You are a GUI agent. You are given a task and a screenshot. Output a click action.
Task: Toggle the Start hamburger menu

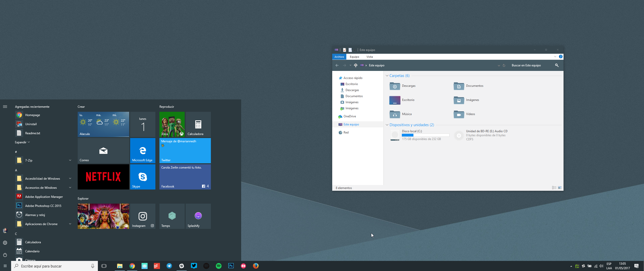[5, 107]
